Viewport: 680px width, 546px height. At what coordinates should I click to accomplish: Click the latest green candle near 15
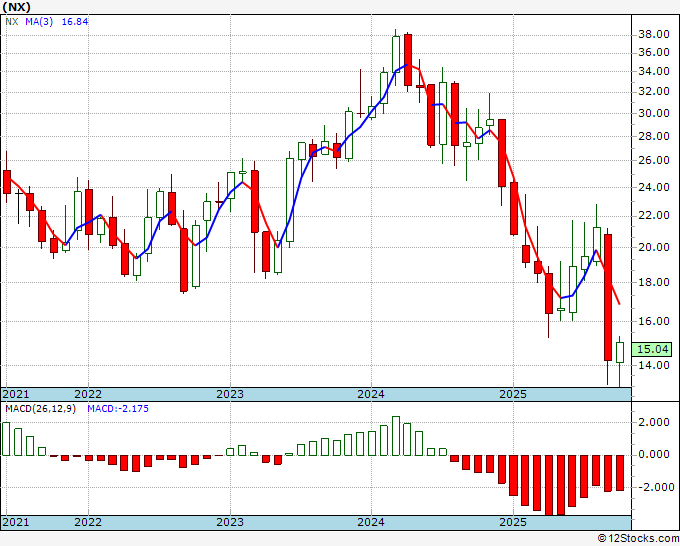pyautogui.click(x=620, y=352)
